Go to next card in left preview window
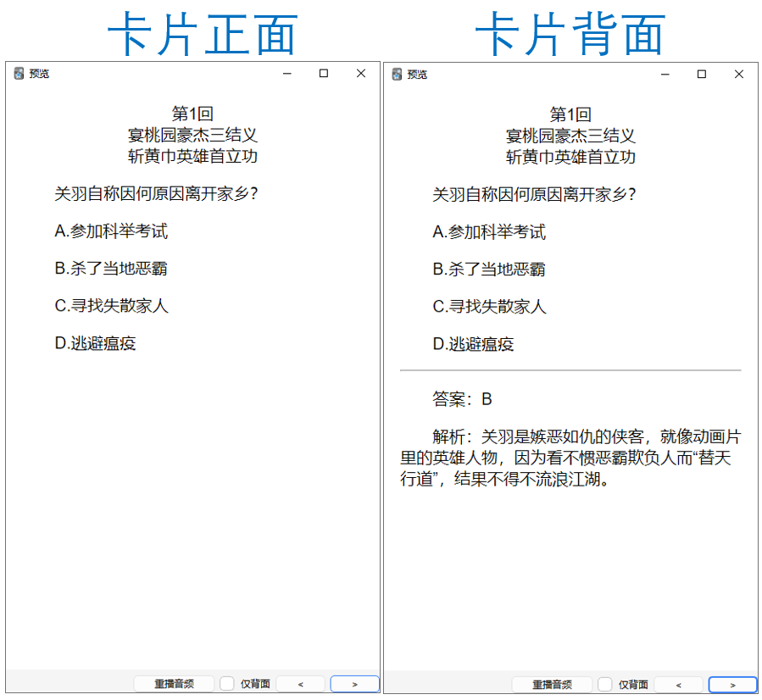The width and height of the screenshot is (762, 700). coord(355,684)
